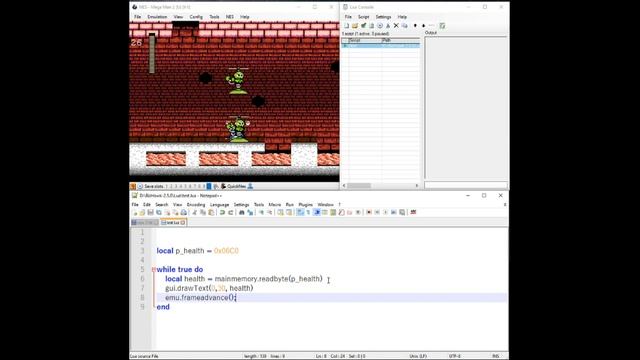Open BizHawk Emulation menu
640x360 pixels.
point(157,17)
